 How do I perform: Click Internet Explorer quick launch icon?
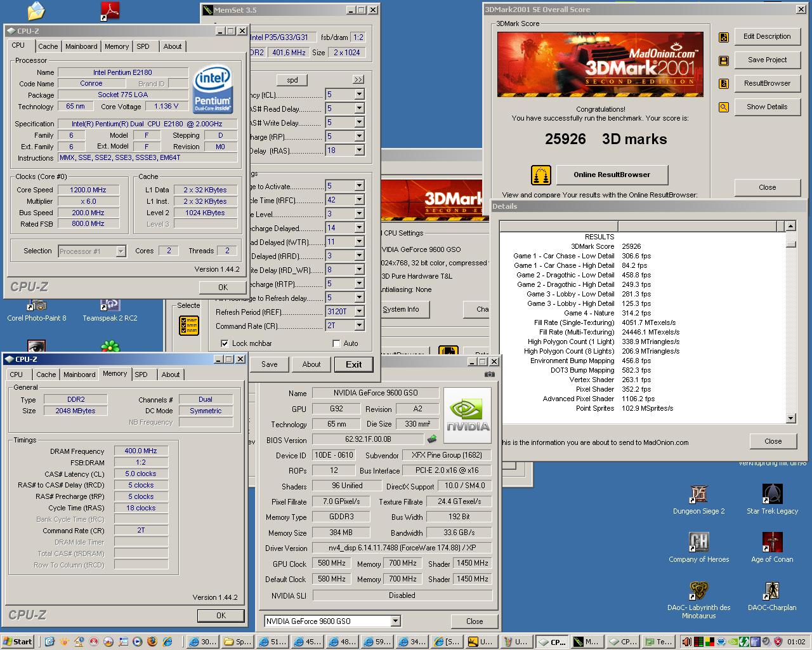point(167,642)
